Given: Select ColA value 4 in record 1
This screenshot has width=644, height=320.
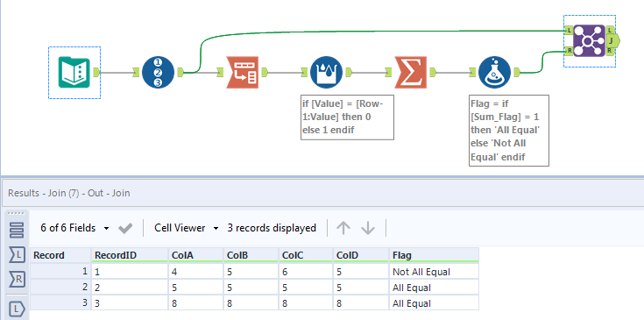Looking at the screenshot, I should click(x=195, y=272).
